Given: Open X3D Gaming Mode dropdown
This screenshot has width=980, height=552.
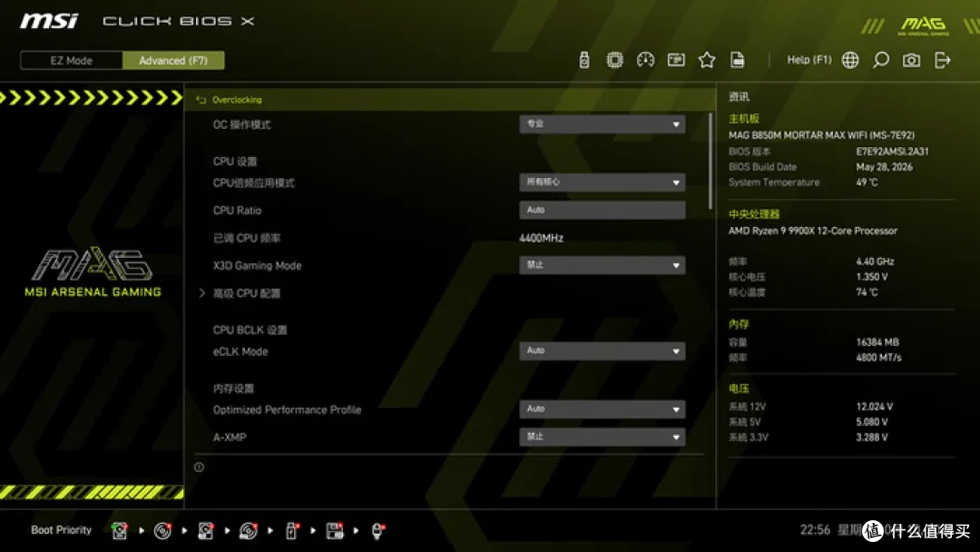Looking at the screenshot, I should pos(602,265).
